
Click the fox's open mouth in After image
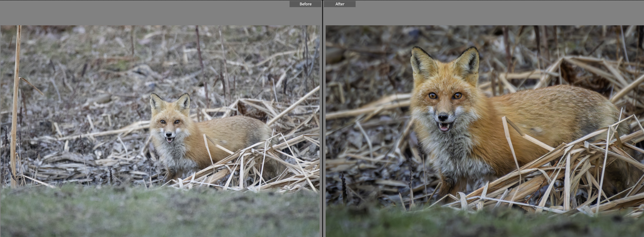(444, 127)
